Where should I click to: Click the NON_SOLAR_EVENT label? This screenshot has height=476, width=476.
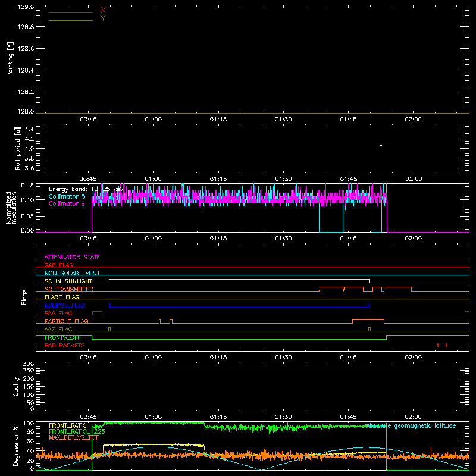pyautogui.click(x=72, y=273)
